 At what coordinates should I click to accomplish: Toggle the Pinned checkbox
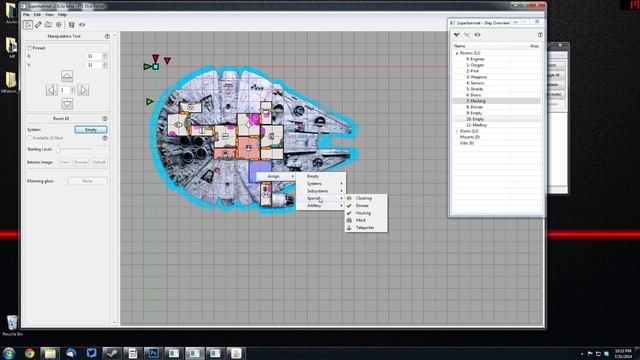(30, 48)
